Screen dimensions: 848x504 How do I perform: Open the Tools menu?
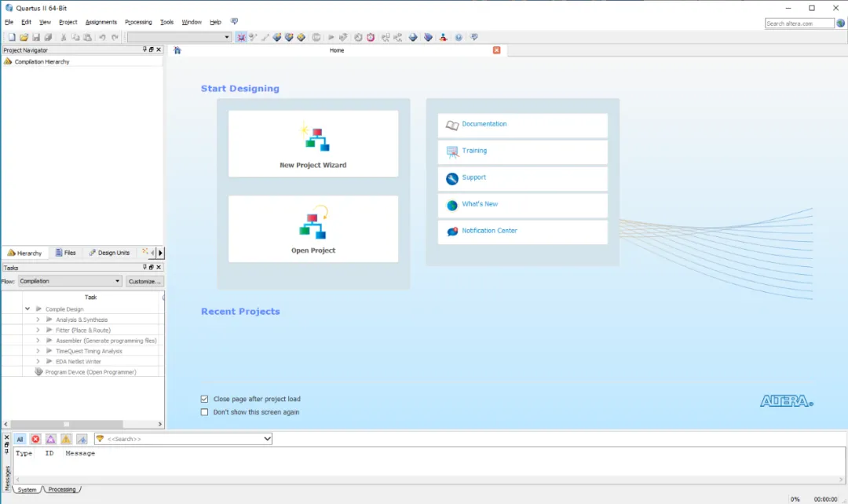(x=166, y=22)
